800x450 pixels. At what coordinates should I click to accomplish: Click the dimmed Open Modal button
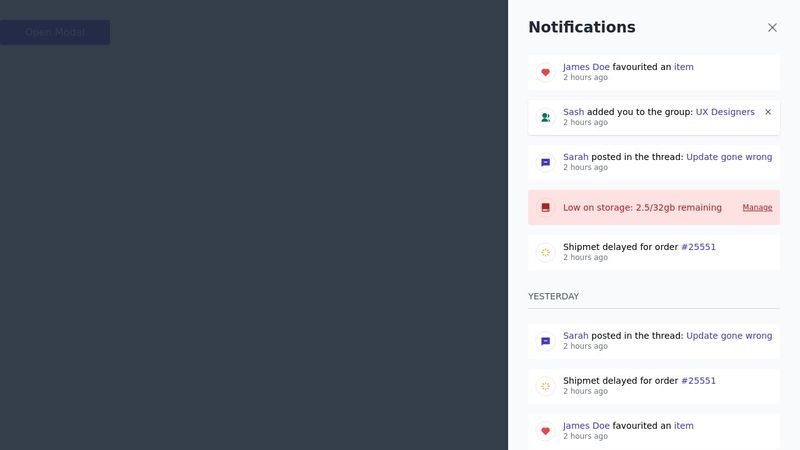tap(55, 32)
